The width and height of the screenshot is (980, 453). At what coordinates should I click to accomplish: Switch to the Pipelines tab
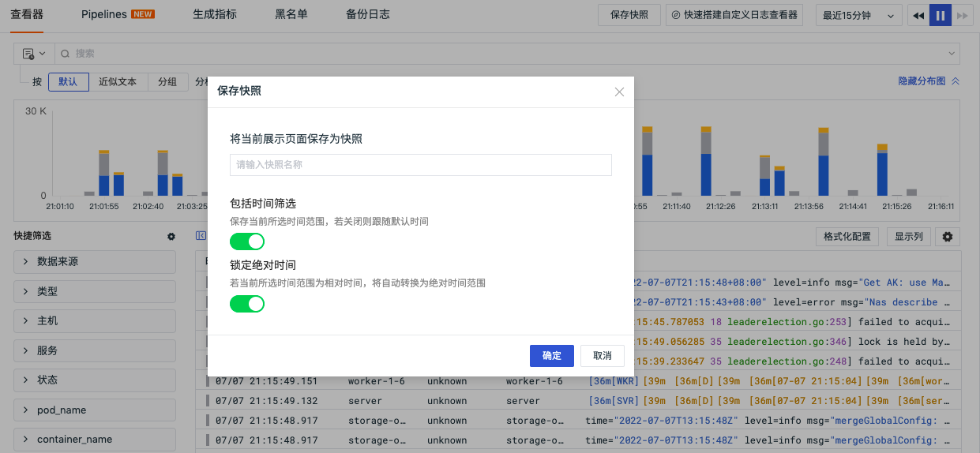pos(118,14)
